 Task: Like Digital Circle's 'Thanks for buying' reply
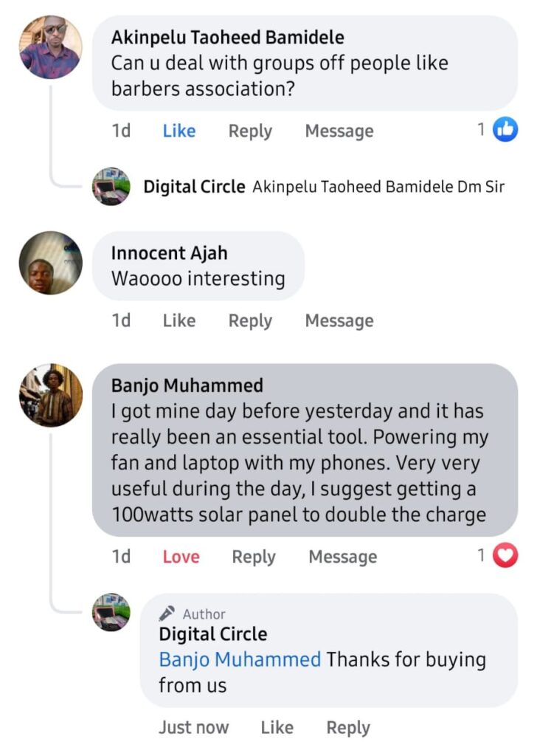point(277,728)
